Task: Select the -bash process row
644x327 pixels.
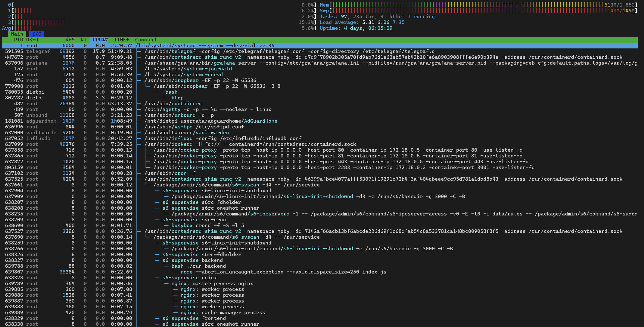Action: click(x=320, y=92)
